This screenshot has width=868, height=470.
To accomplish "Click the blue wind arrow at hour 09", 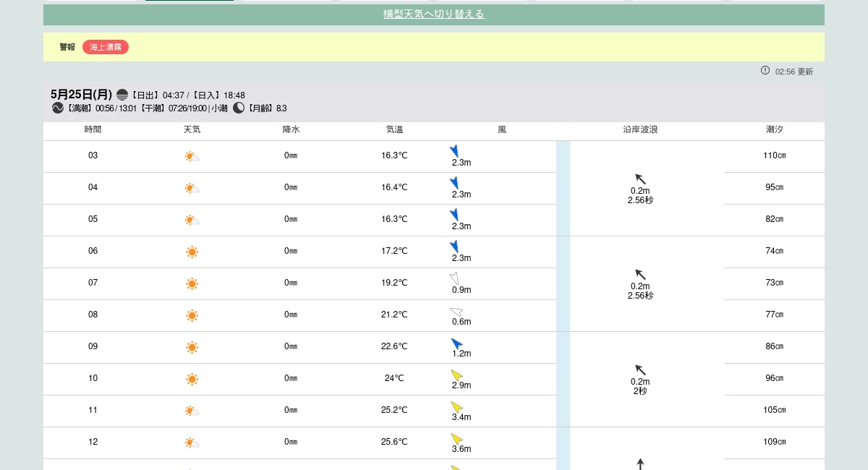I will click(456, 343).
